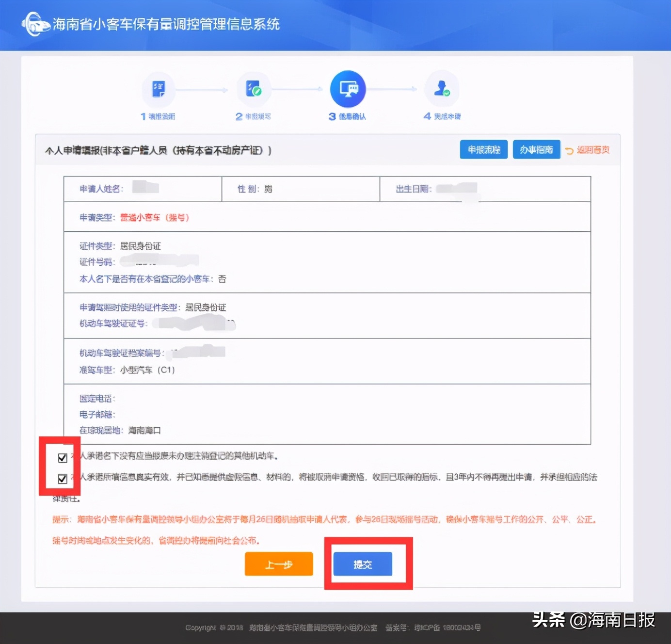Image resolution: width=671 pixels, height=644 pixels.
Task: Click the 申请人姓名 label
Action: pos(101,189)
